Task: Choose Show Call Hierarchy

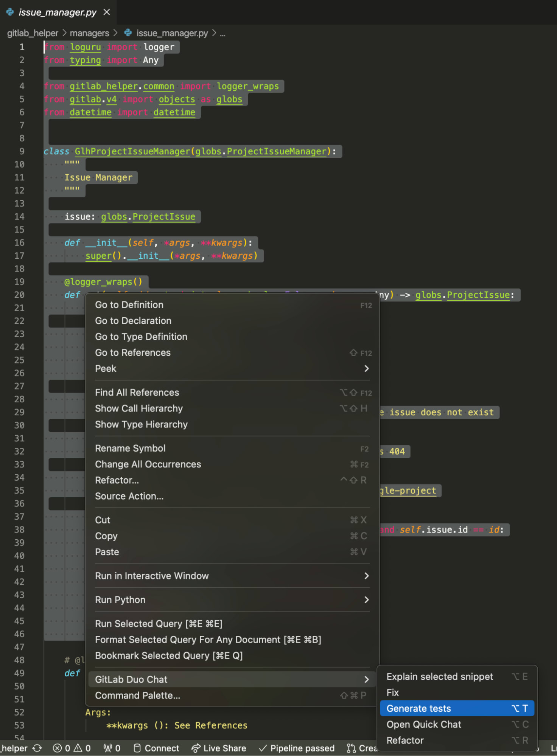Action: tap(232, 408)
